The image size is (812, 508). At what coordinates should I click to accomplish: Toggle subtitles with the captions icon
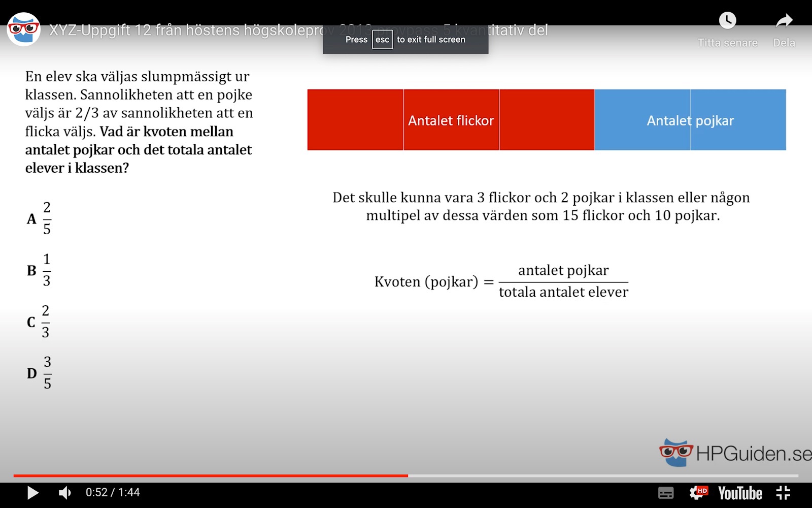[665, 493]
